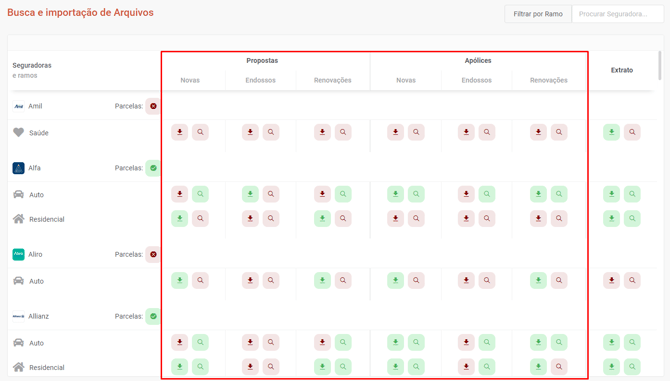Download Amil Saúde new proposals file

coord(179,132)
